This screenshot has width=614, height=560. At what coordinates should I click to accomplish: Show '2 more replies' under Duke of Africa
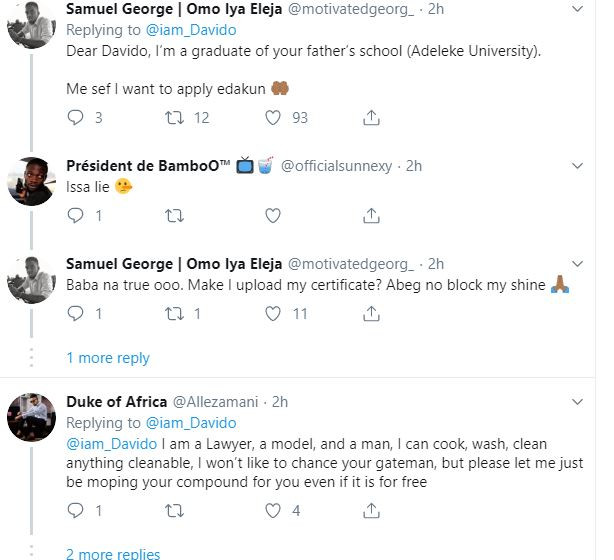click(112, 553)
